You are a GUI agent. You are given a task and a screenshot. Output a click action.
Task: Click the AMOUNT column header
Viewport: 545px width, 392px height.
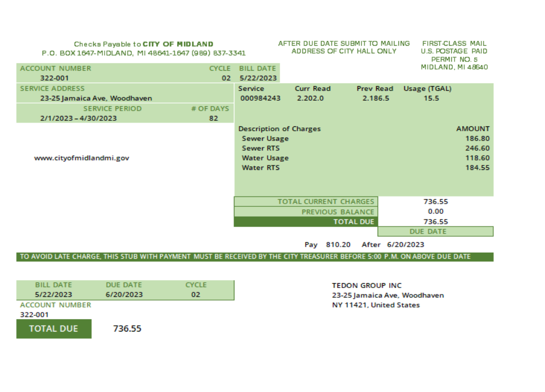[473, 129]
